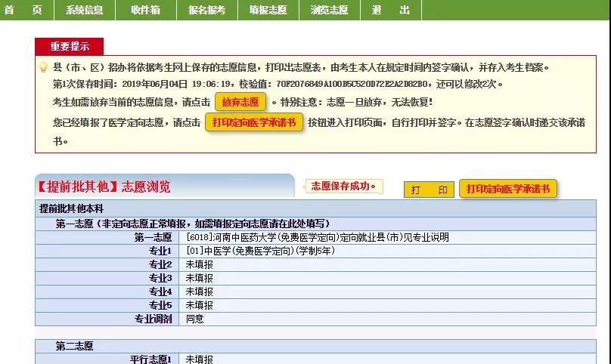This screenshot has height=364, width=611.
Task: Go to 收件箱 in navigation bar
Action: tap(146, 10)
